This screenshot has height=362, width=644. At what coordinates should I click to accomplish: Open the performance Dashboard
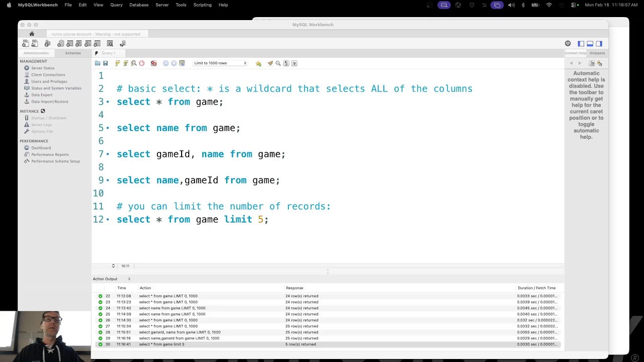click(x=41, y=148)
